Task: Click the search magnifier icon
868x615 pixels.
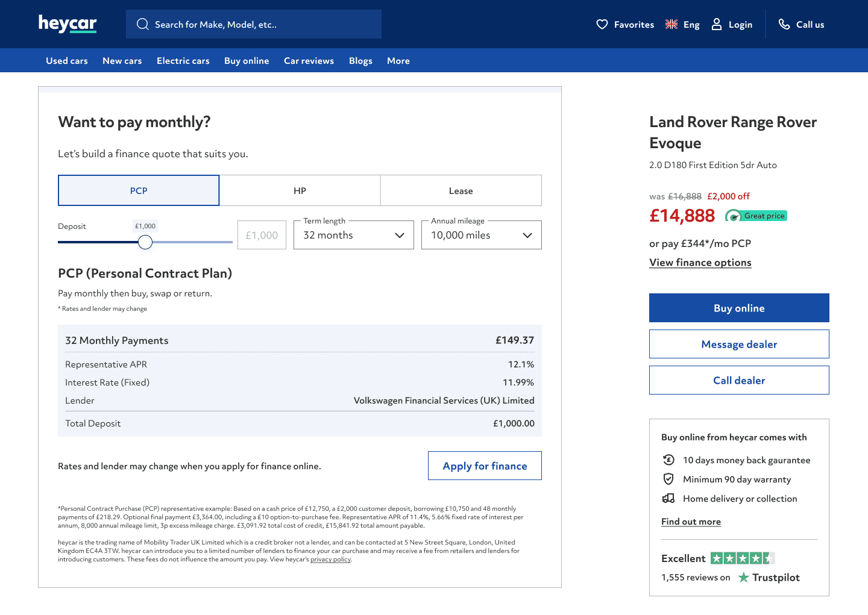Action: click(143, 24)
